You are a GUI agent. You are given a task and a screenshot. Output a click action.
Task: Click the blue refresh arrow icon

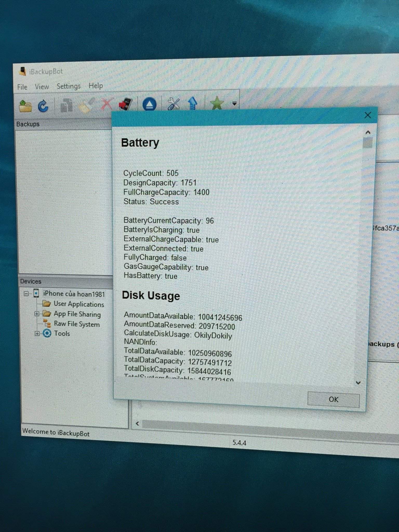point(43,106)
